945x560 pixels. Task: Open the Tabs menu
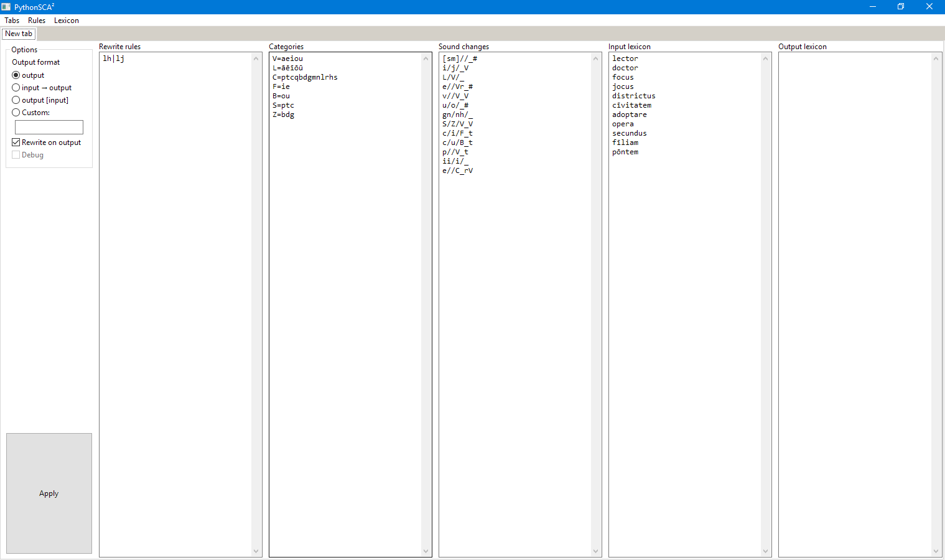[11, 20]
